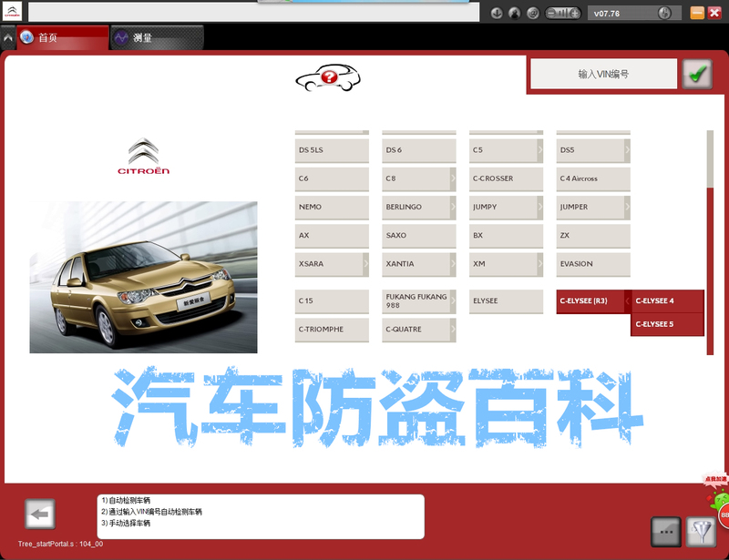Expand the C-QUATRE submenu arrow

(453, 330)
